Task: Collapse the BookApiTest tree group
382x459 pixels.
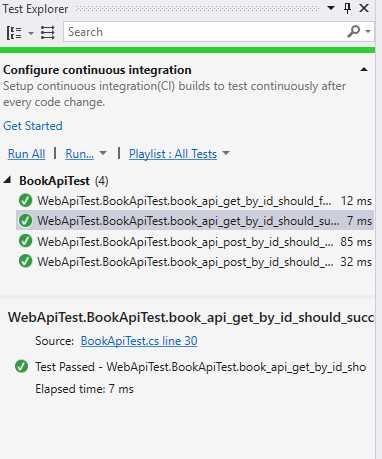Action: point(7,180)
